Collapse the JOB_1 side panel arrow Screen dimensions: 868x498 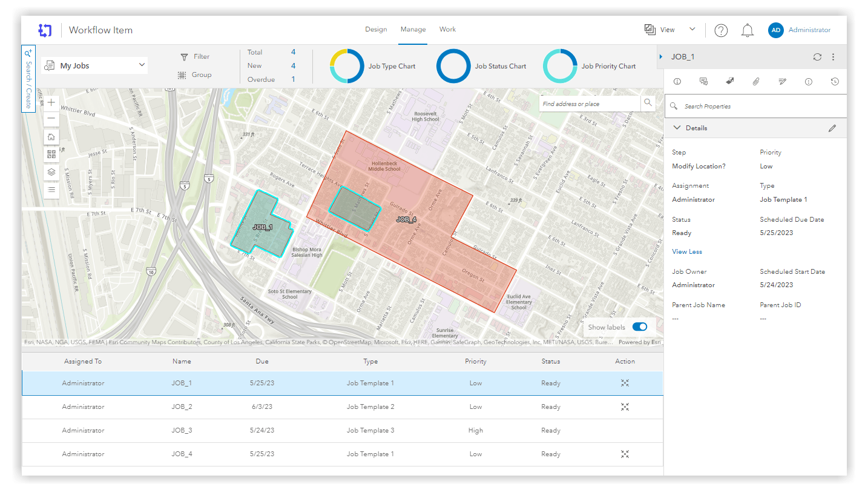pos(661,57)
